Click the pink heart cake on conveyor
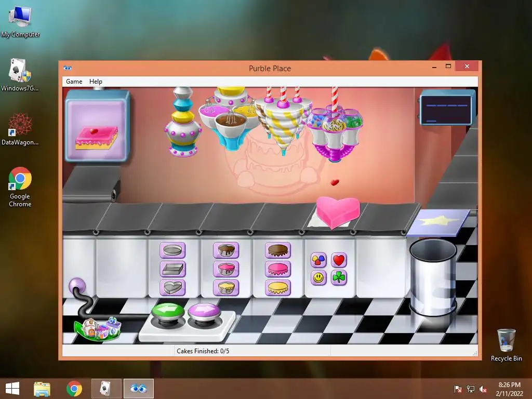 [338, 212]
